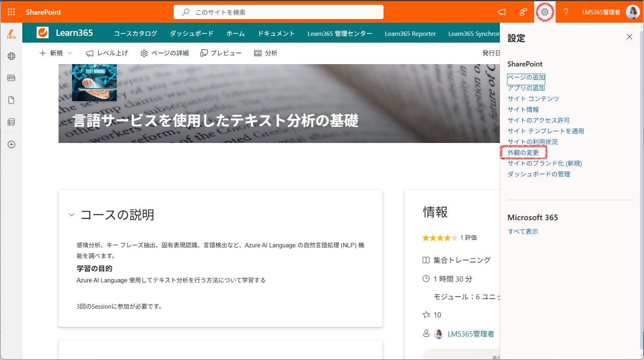Click すべて表示 under Microsoft 365
The height and width of the screenshot is (360, 644).
[523, 231]
